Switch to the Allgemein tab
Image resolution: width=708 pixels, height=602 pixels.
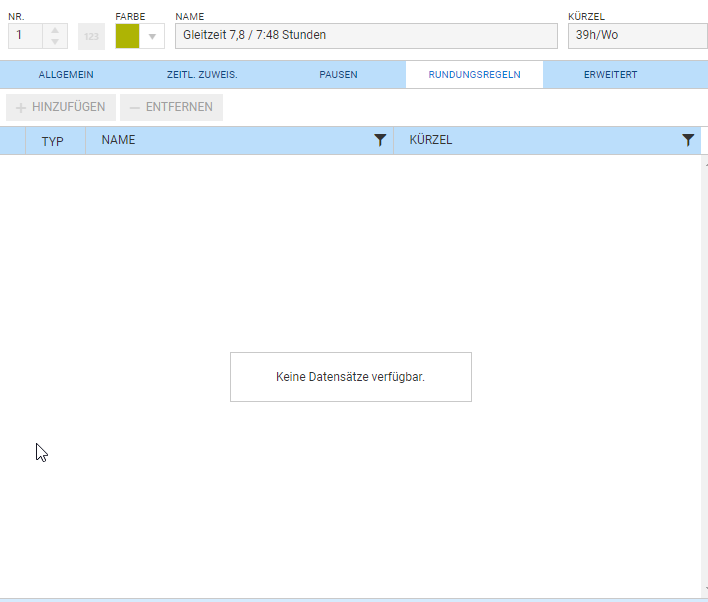[66, 75]
